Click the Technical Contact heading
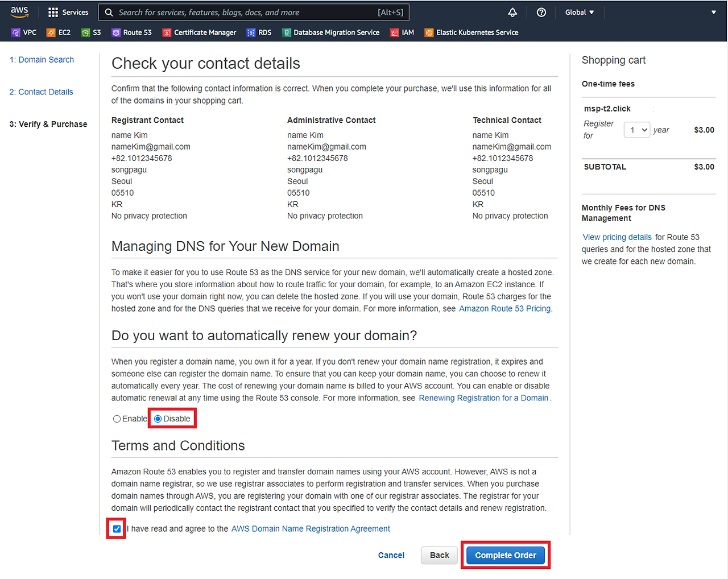Image resolution: width=728 pixels, height=579 pixels. pos(507,120)
